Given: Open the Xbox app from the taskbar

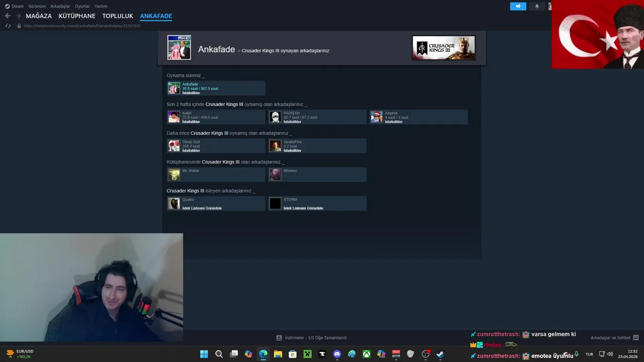Looking at the screenshot, I should coord(366,354).
